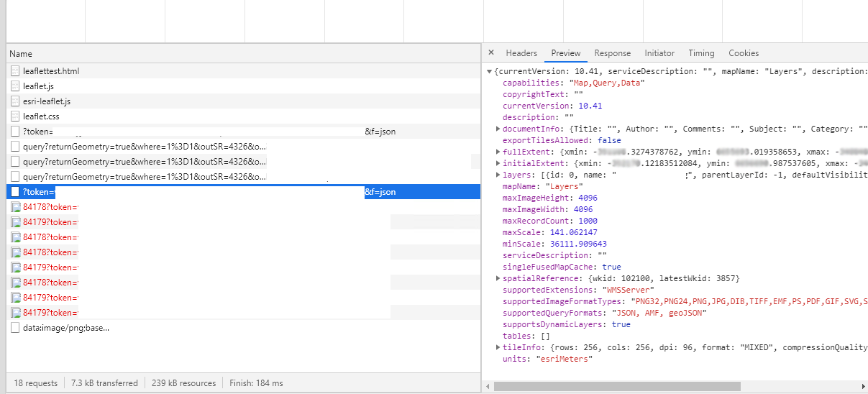The width and height of the screenshot is (868, 394).
Task: Click the maxScale 141.062147 value
Action: pyautogui.click(x=573, y=232)
